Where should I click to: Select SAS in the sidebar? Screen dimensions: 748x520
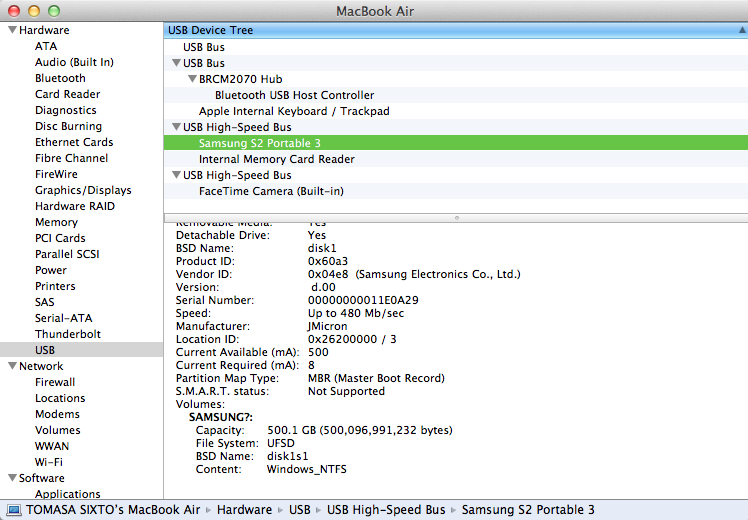point(44,302)
